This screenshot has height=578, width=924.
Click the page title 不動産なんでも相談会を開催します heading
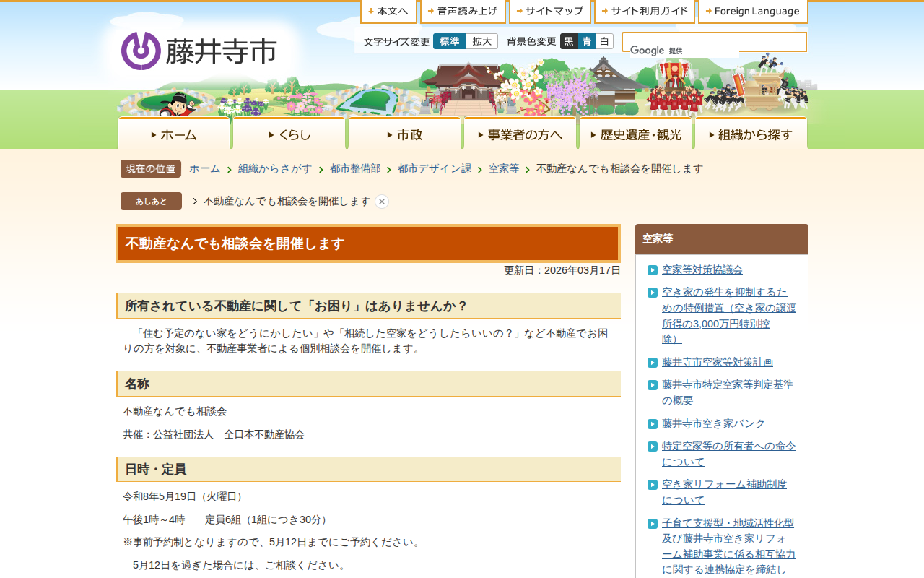pos(368,243)
